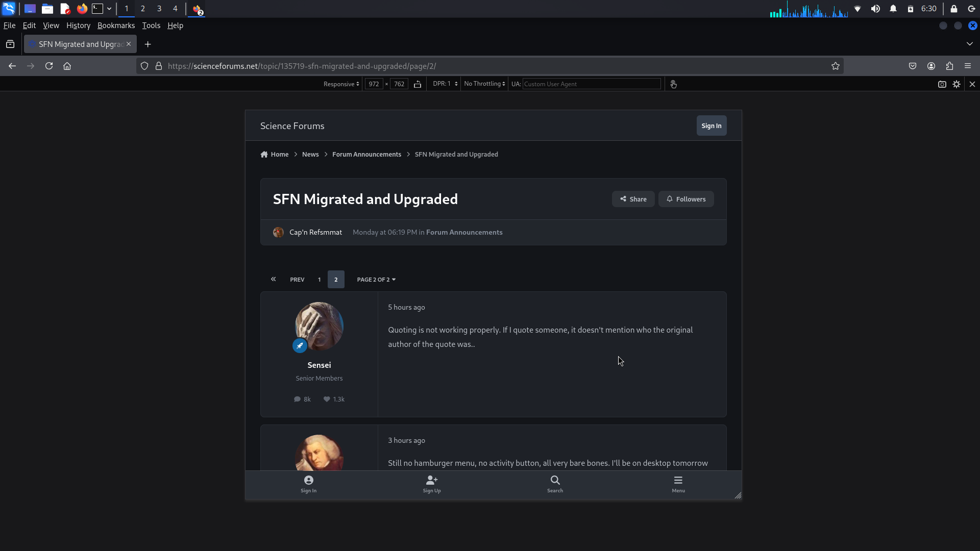Open the Responsive device dropdown
Viewport: 980px width, 551px height.
coord(341,84)
